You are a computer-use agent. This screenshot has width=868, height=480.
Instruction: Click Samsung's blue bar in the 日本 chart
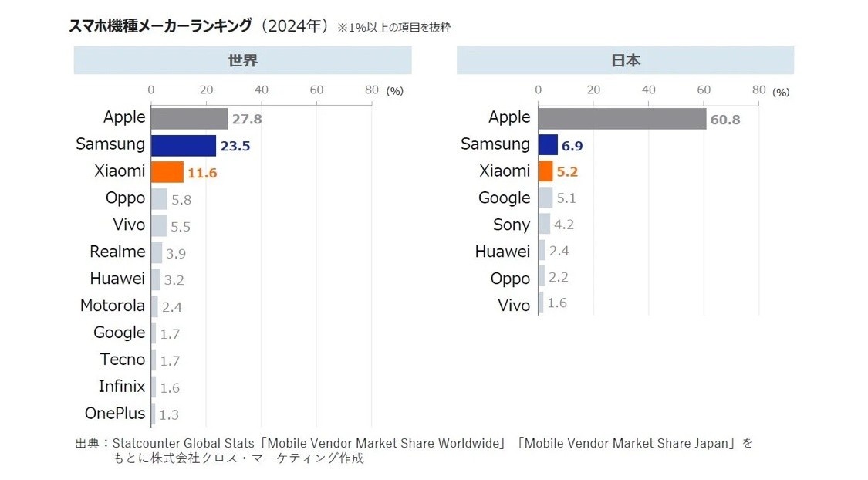click(548, 144)
